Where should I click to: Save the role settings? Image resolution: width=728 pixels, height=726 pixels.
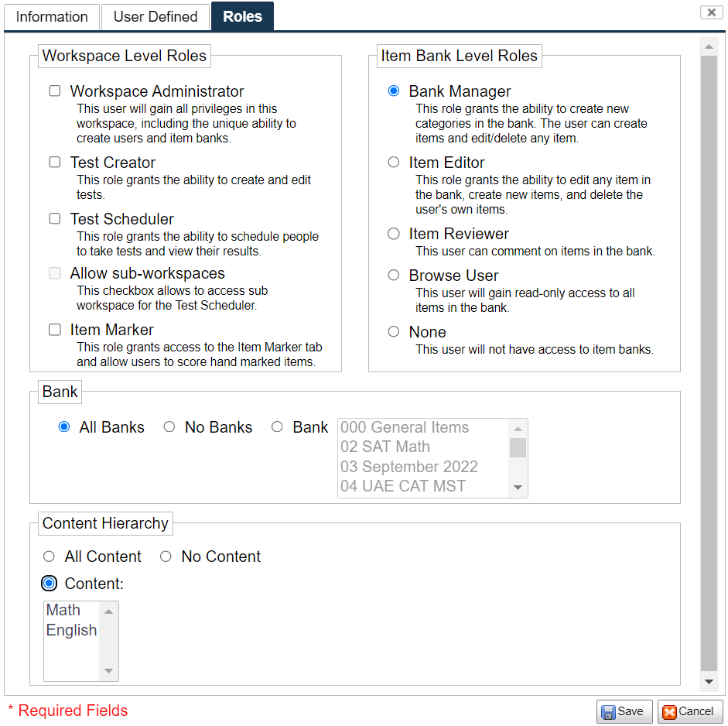[x=624, y=711]
